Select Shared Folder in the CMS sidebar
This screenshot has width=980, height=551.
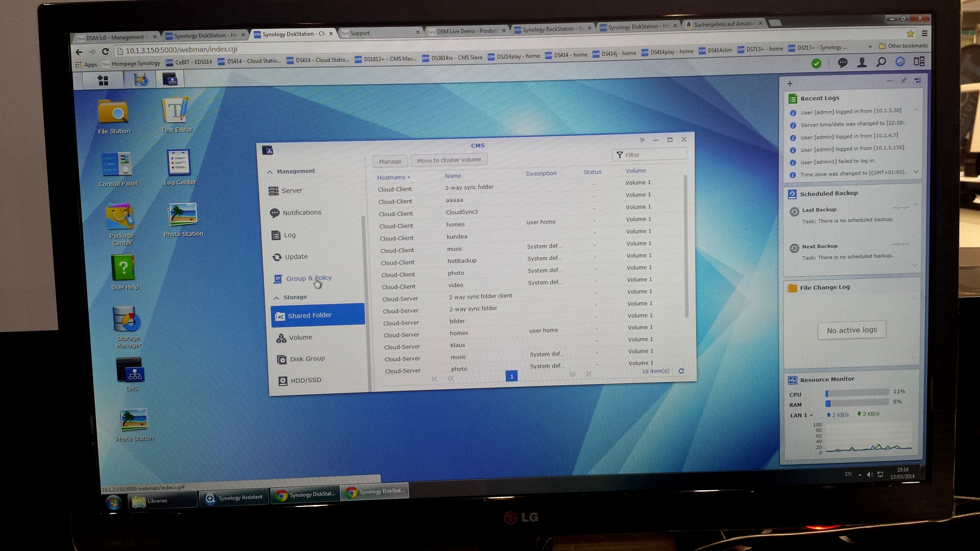coord(318,315)
